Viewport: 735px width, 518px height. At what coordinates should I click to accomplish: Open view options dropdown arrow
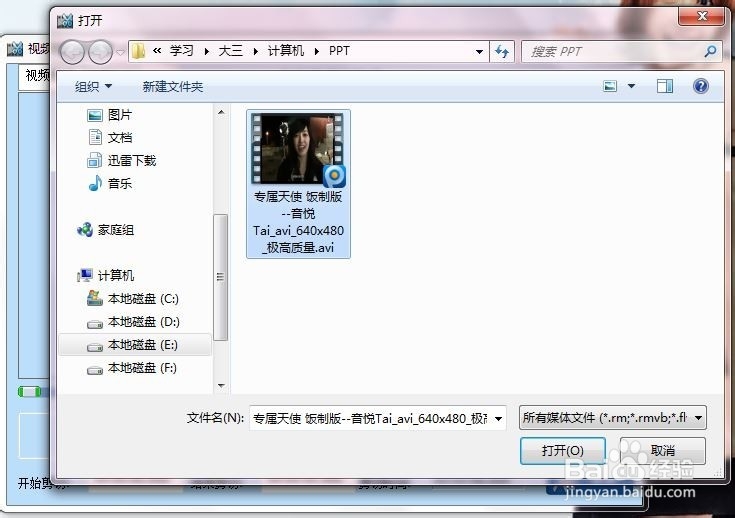(x=631, y=86)
